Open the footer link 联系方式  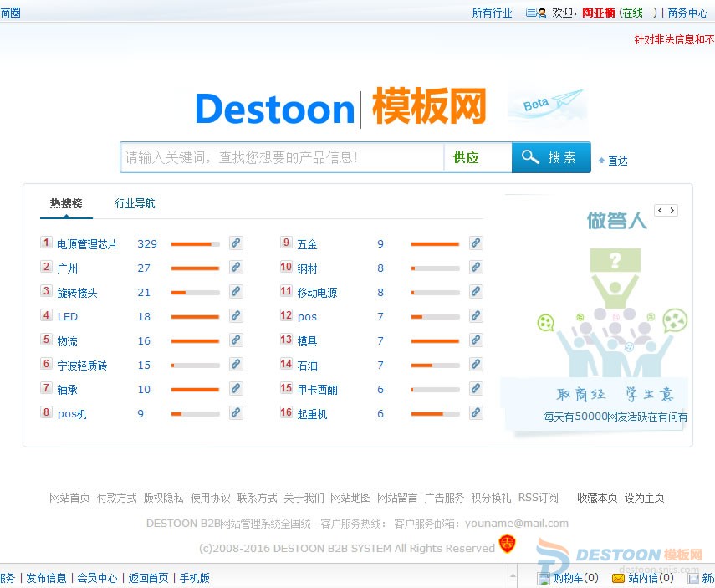click(x=258, y=498)
